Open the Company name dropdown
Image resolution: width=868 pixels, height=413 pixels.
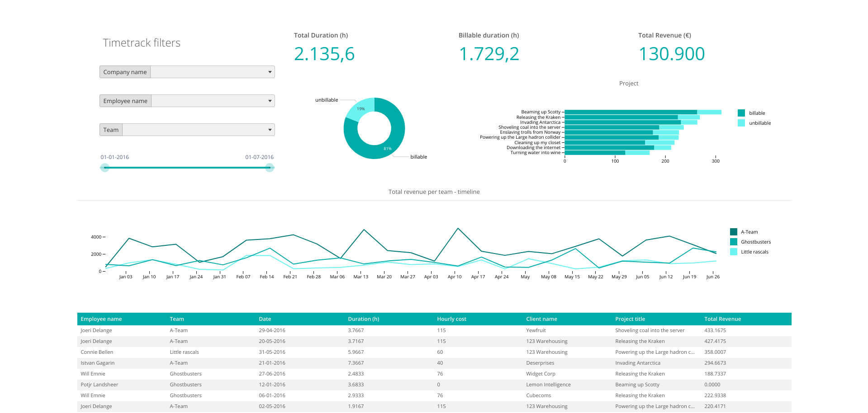click(212, 72)
